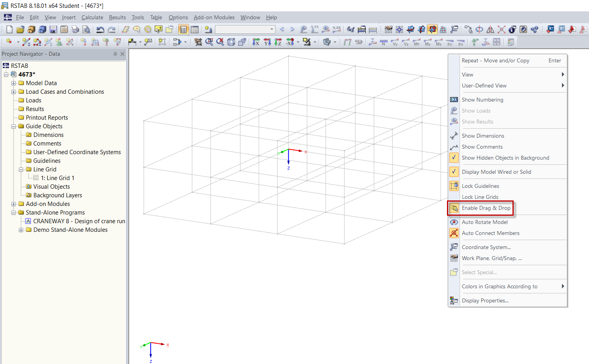This screenshot has height=364, width=589.
Task: Toggle the Project Navigator panel icon
Action: (x=184, y=29)
